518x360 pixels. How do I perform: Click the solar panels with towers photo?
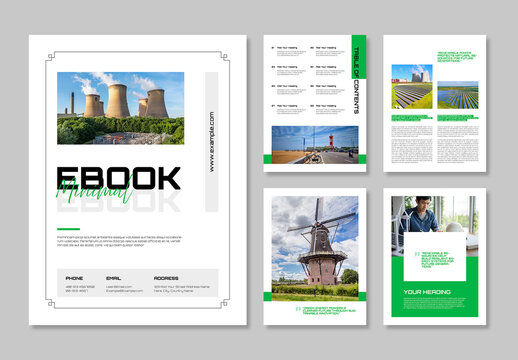point(412,86)
